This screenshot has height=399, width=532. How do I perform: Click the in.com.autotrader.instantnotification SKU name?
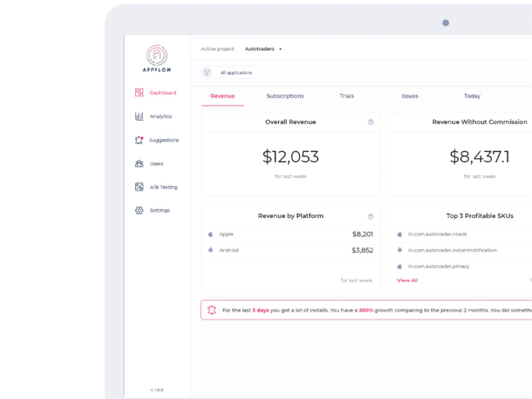click(452, 250)
